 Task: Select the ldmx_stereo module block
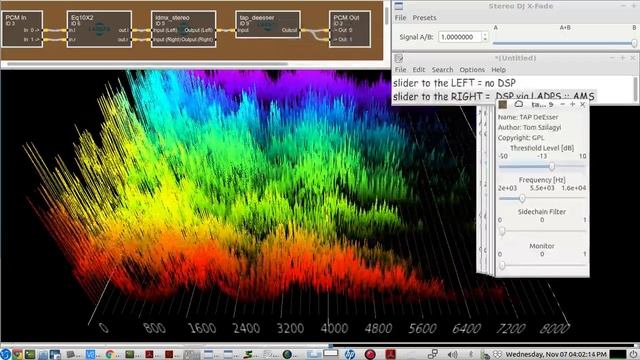point(183,29)
